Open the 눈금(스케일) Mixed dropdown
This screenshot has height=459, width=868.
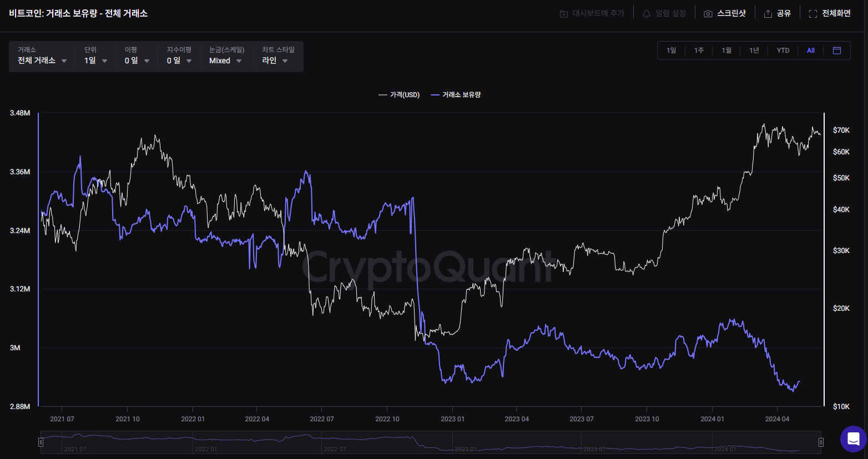(225, 60)
